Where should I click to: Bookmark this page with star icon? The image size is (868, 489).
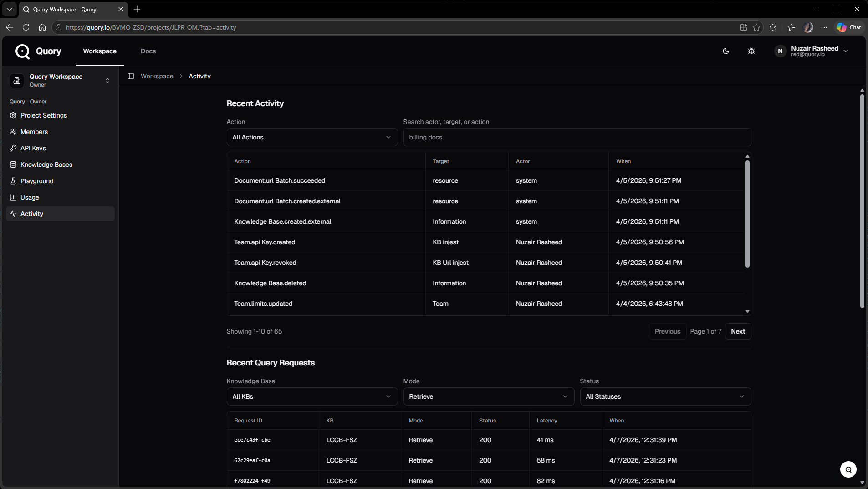click(756, 27)
